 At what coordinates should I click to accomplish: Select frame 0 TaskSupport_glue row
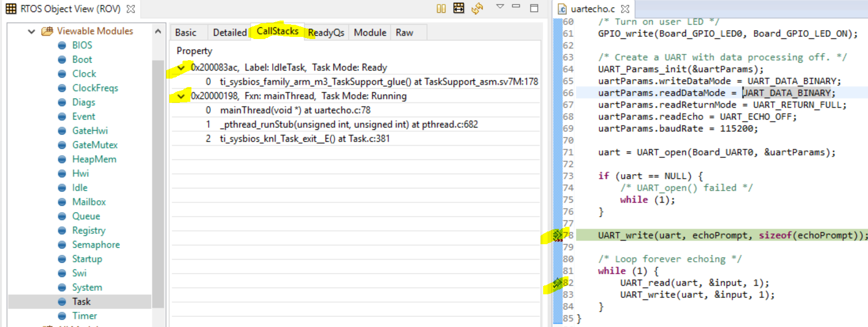(355, 82)
